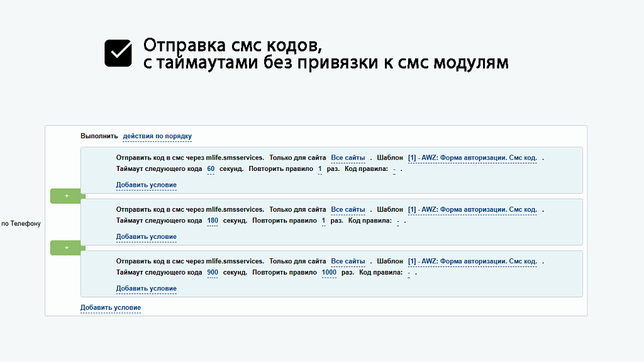Click "Добавить условие" inside the first rule
The width and height of the screenshot is (644, 362).
coord(146,185)
